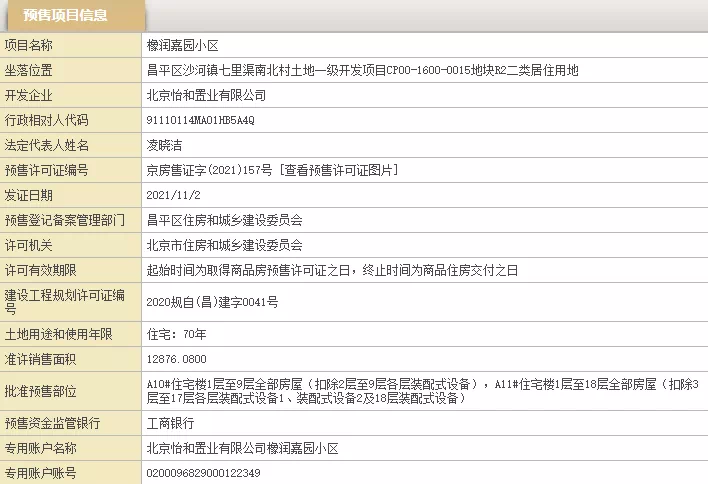708x484 pixels.
Task: Click the 专用账户名称 label
Action: [41, 448]
